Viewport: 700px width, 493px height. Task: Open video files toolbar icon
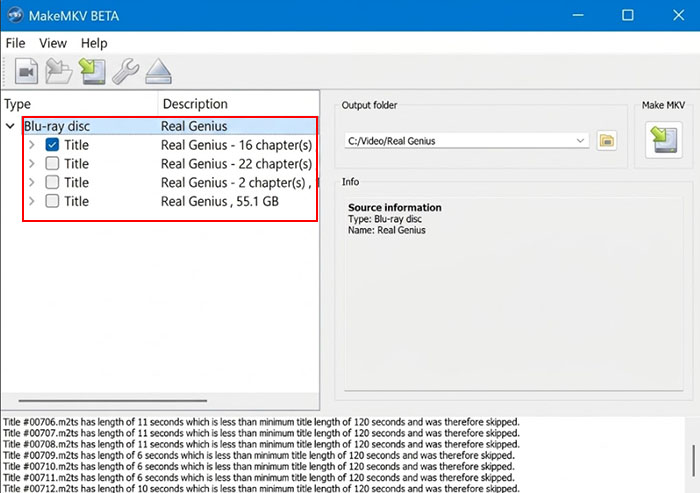(x=26, y=71)
